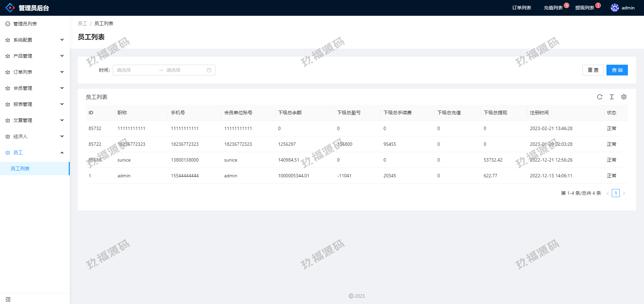This screenshot has height=304, width=644.
Task: Click the calendar icon in the date range picker
Action: [209, 70]
